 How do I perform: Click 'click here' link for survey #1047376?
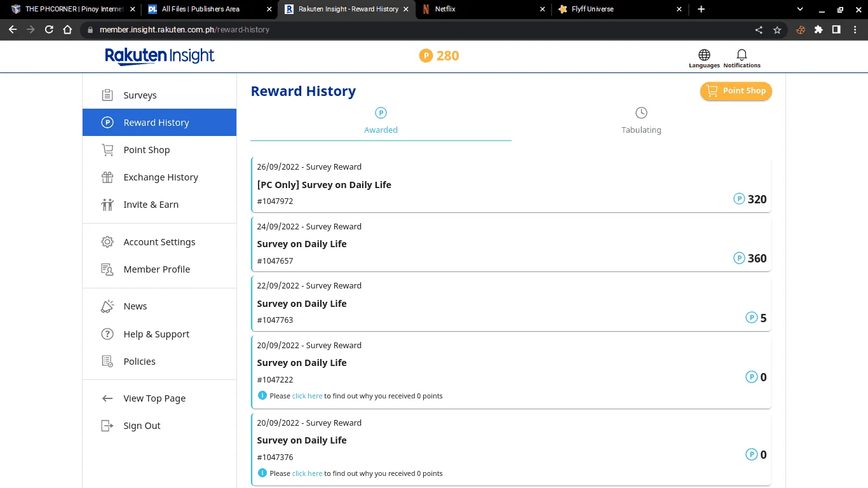(x=307, y=473)
